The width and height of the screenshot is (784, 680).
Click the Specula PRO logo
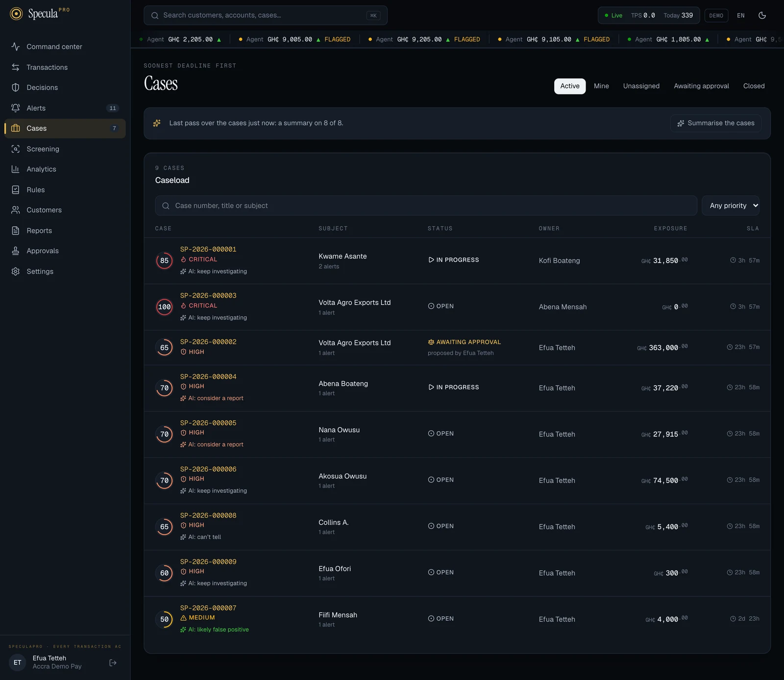click(40, 14)
